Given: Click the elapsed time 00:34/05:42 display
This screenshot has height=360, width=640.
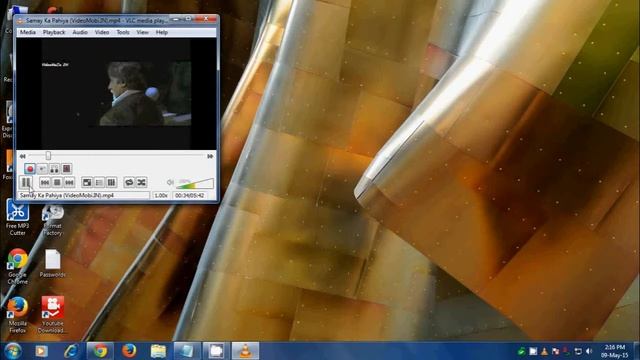Looking at the screenshot, I should 189,196.
